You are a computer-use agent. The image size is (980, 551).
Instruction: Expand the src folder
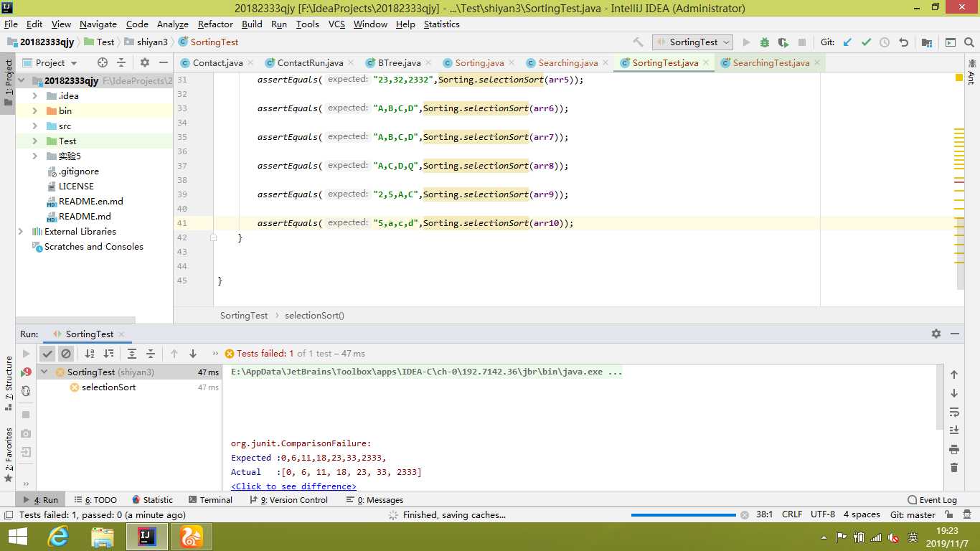[34, 126]
